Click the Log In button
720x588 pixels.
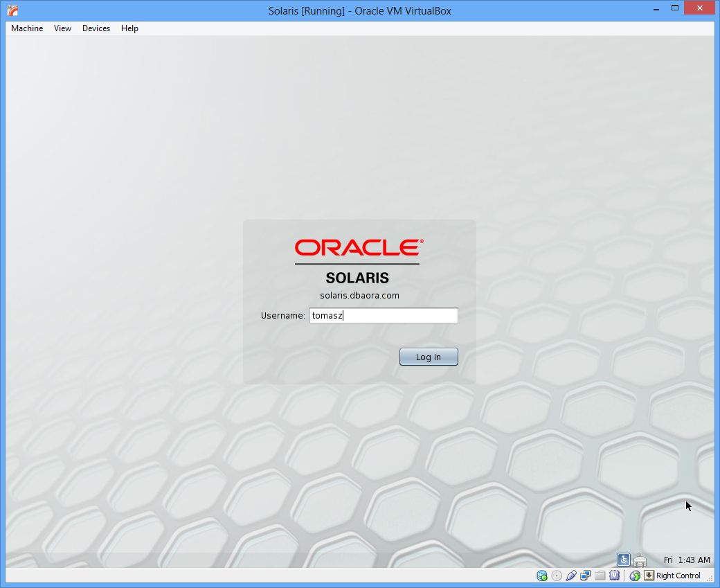(429, 357)
